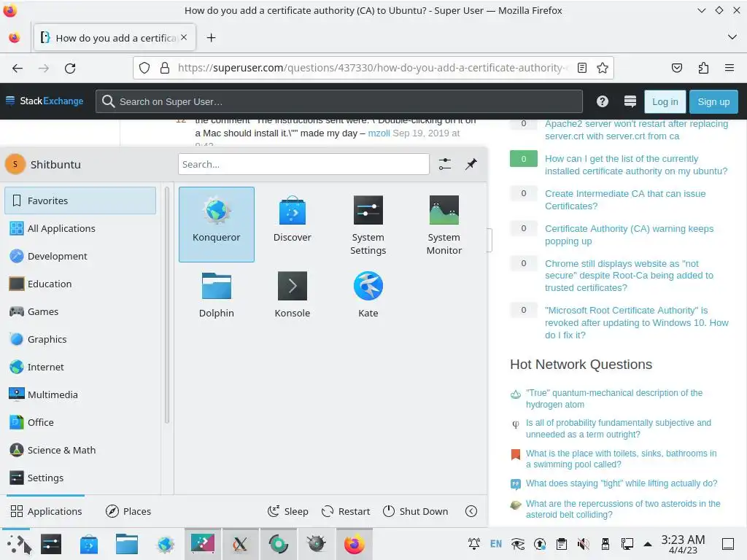747x560 pixels.
Task: Open the Settings category in launcher
Action: click(80, 478)
